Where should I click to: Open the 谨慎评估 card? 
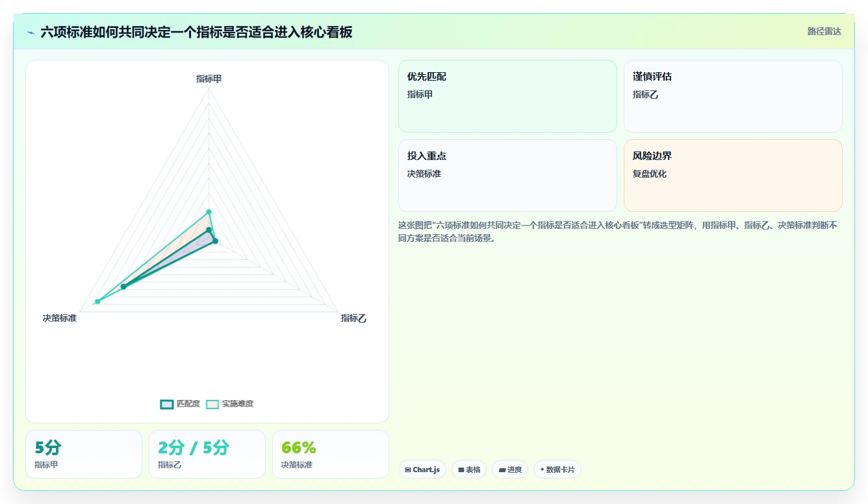point(733,96)
